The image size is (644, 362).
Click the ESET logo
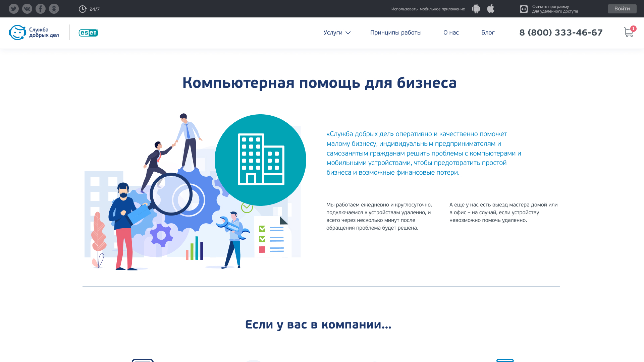(x=88, y=33)
